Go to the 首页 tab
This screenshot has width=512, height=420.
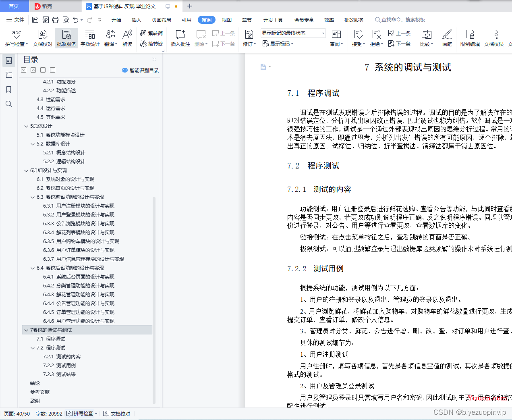pos(14,6)
